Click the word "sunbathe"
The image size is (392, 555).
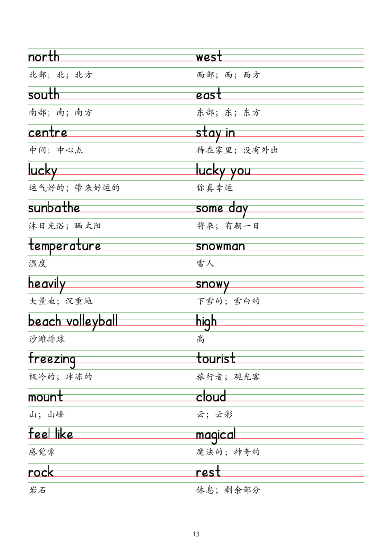pos(54,208)
